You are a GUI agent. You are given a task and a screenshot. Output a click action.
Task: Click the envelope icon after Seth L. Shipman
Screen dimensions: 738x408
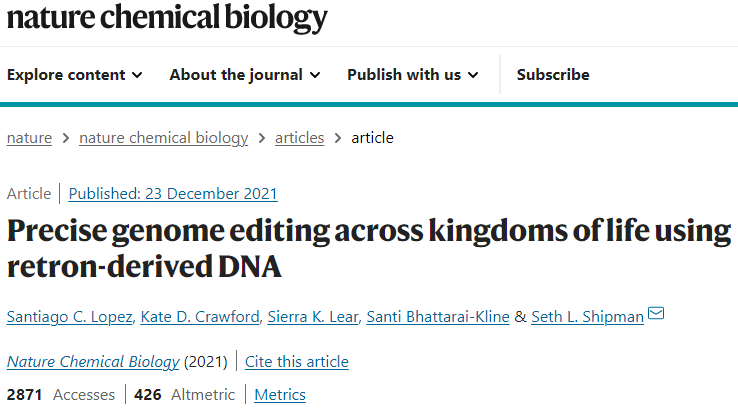click(656, 313)
